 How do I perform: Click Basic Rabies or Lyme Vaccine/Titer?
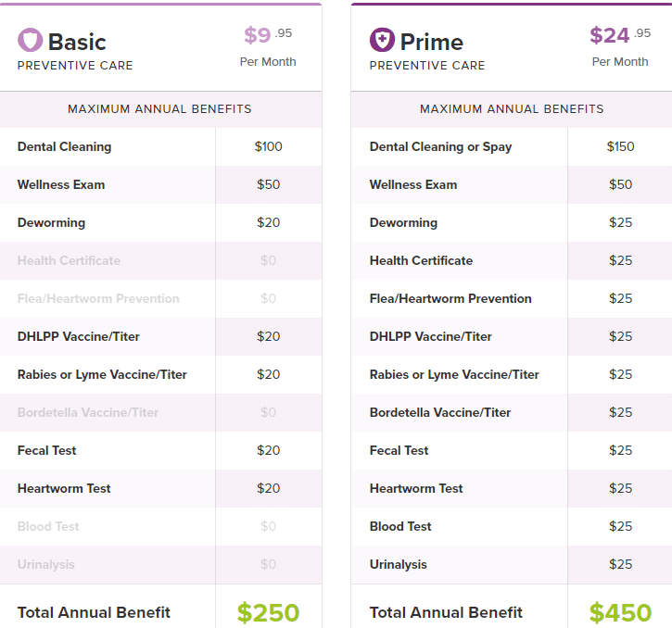102,374
